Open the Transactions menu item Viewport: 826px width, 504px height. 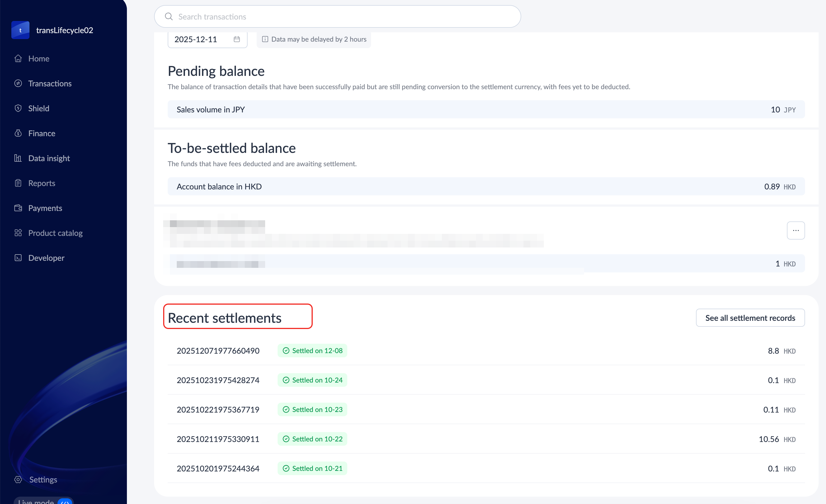tap(50, 84)
